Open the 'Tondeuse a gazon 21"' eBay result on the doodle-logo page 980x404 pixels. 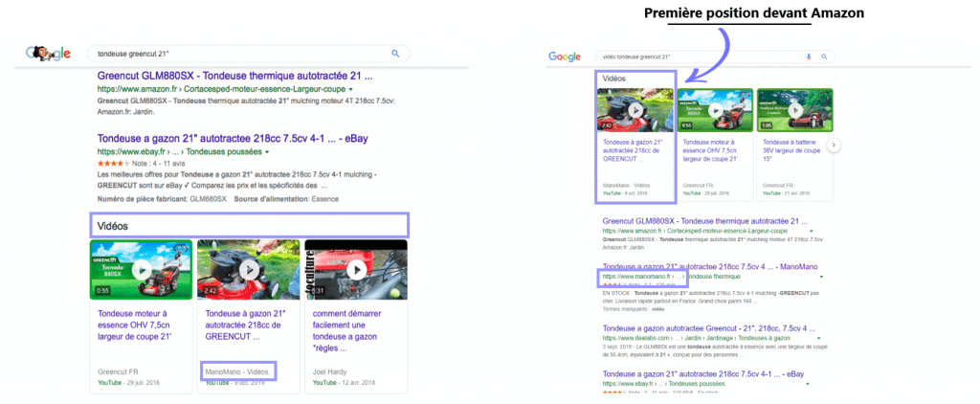point(231,139)
